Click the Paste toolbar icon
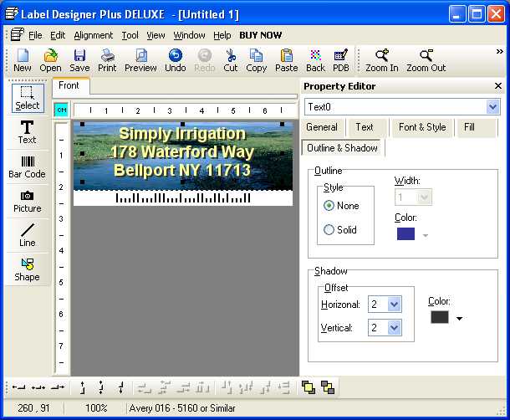Image resolution: width=510 pixels, height=420 pixels. point(286,60)
